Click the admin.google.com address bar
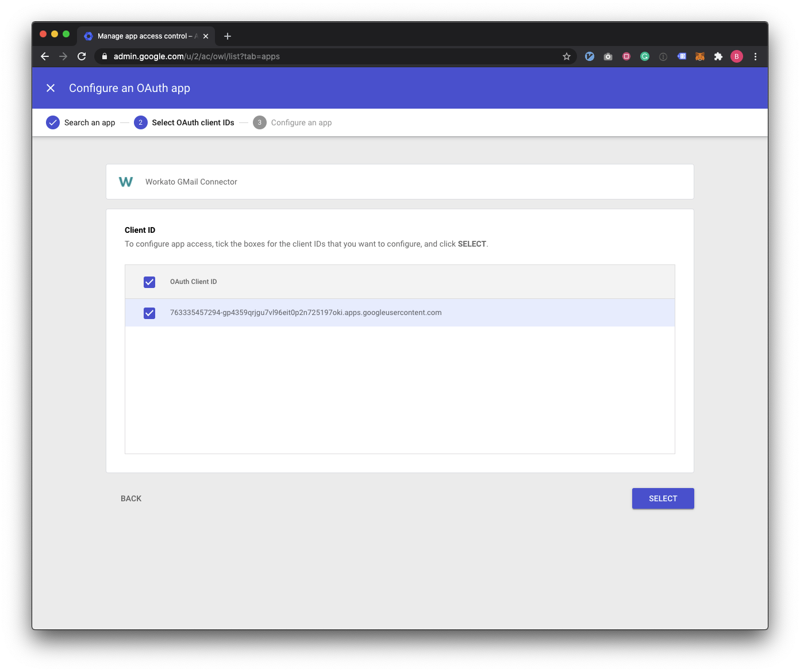Image resolution: width=800 pixels, height=672 pixels. (x=195, y=56)
